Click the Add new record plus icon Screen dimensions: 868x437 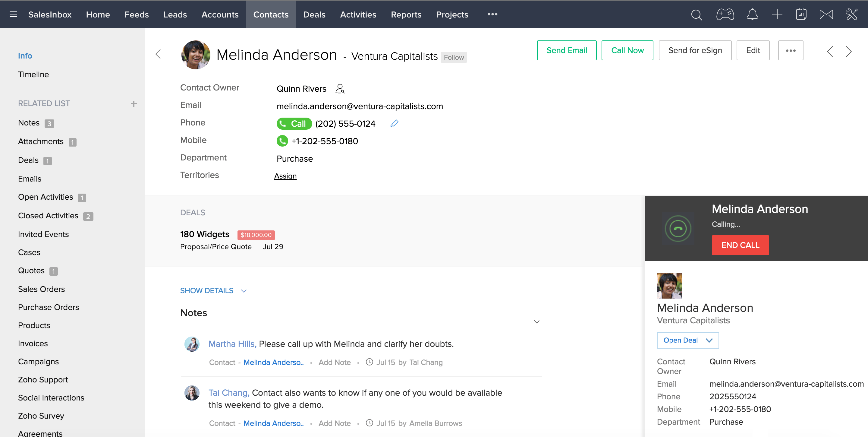(777, 14)
